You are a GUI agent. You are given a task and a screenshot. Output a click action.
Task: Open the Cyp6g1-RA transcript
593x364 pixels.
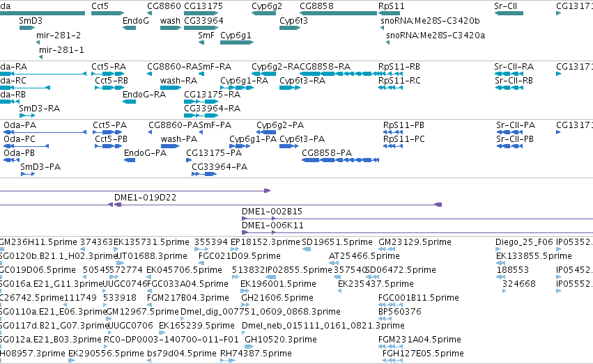tap(237, 88)
